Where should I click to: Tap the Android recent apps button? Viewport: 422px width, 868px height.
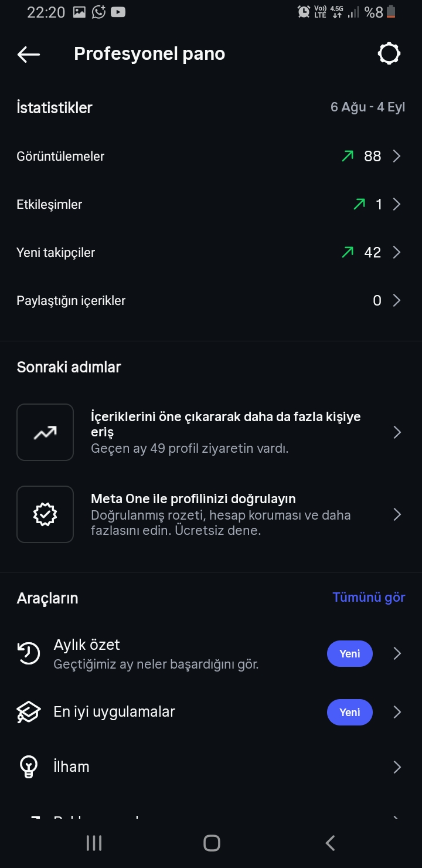pyautogui.click(x=94, y=843)
